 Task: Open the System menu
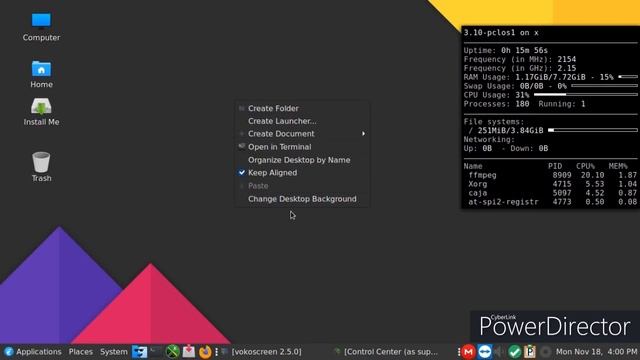click(113, 351)
